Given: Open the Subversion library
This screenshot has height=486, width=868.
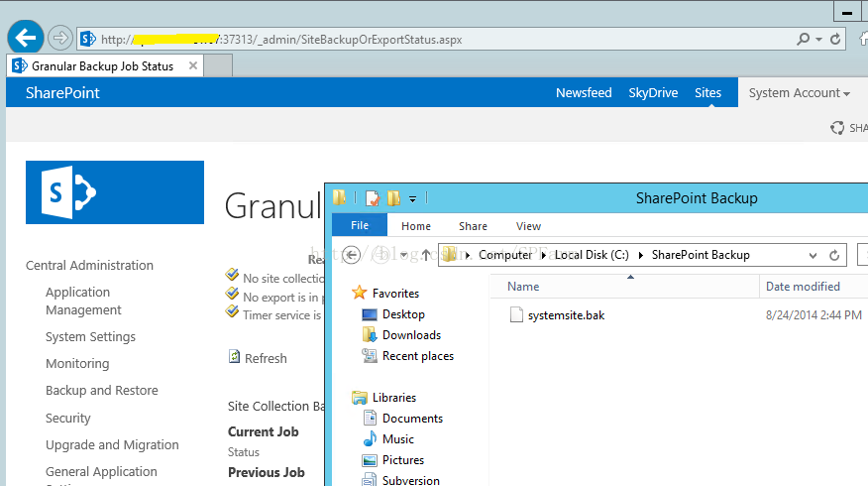Looking at the screenshot, I should pyautogui.click(x=411, y=480).
